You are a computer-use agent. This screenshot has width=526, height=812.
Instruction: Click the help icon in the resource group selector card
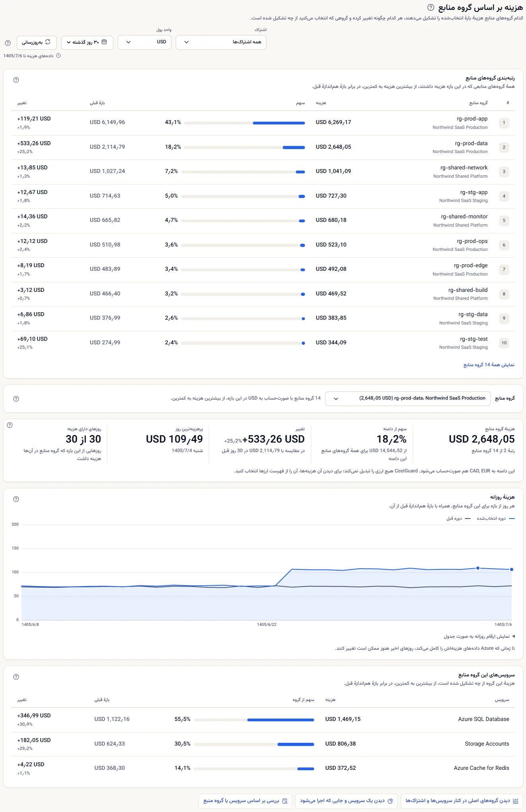[x=16, y=399]
